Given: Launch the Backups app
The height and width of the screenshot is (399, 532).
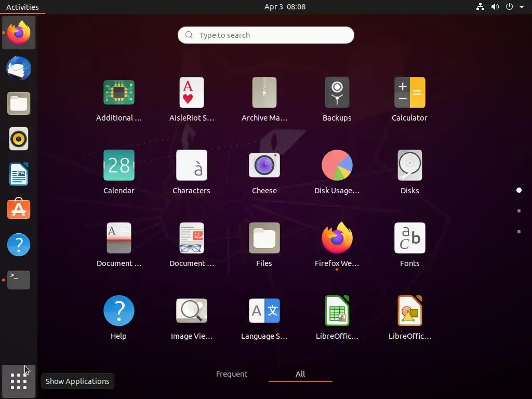Looking at the screenshot, I should click(x=337, y=99).
